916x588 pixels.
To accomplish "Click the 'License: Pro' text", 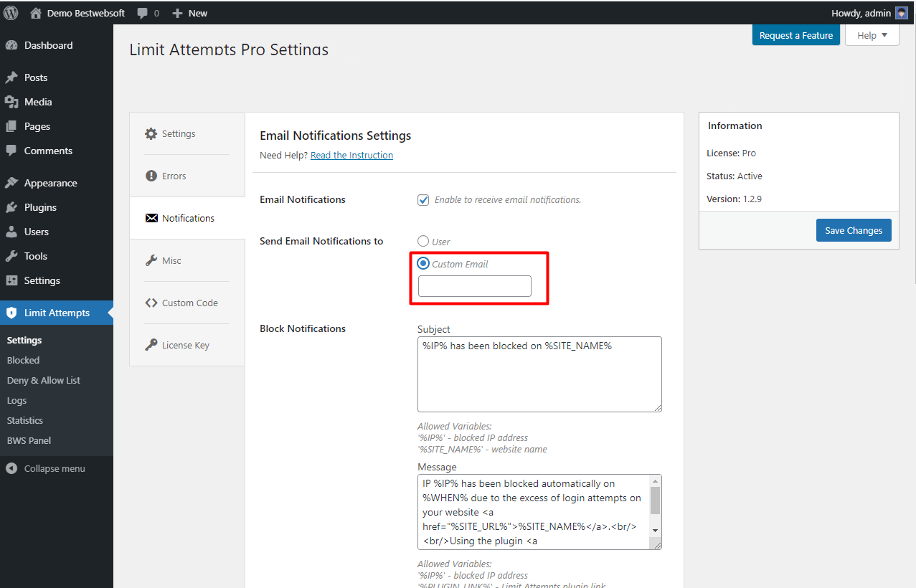I will (731, 153).
